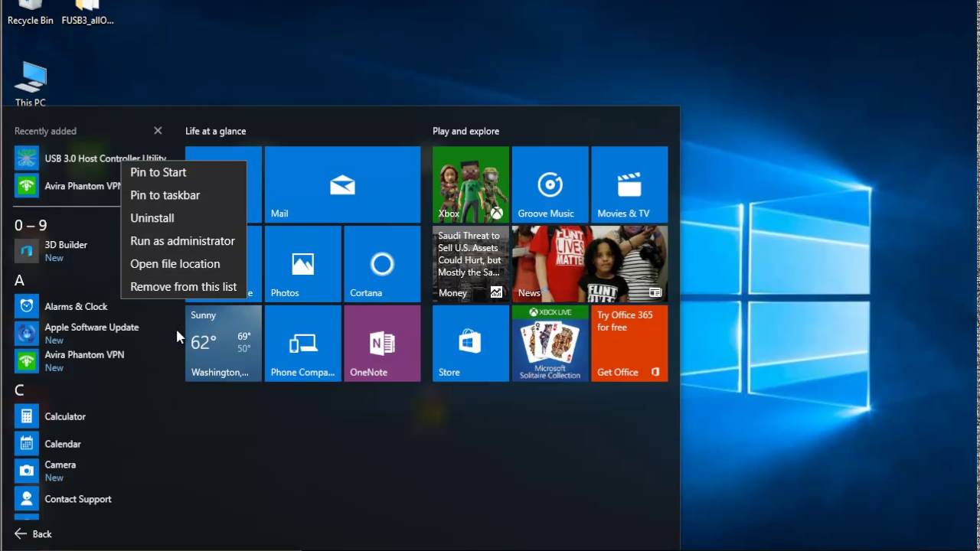This screenshot has height=551, width=980.
Task: Click the A letter group header
Action: (19, 280)
